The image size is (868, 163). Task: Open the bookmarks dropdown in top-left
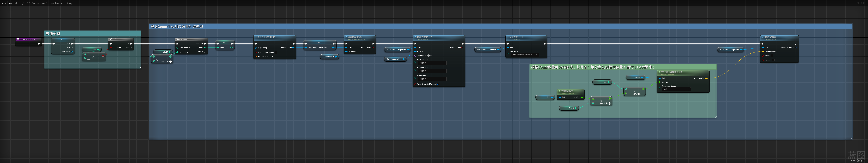4,3
